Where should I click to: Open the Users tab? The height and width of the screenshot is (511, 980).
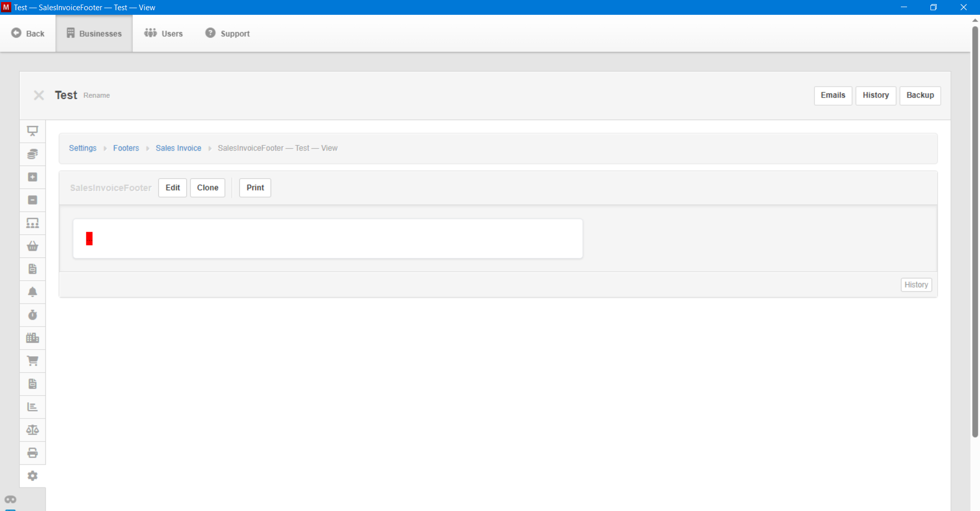point(163,33)
